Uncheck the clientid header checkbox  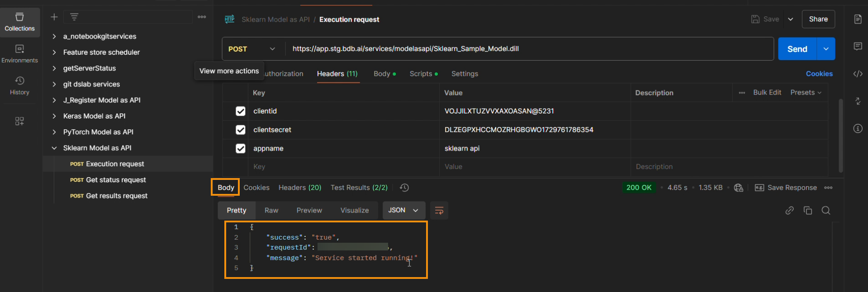tap(241, 111)
